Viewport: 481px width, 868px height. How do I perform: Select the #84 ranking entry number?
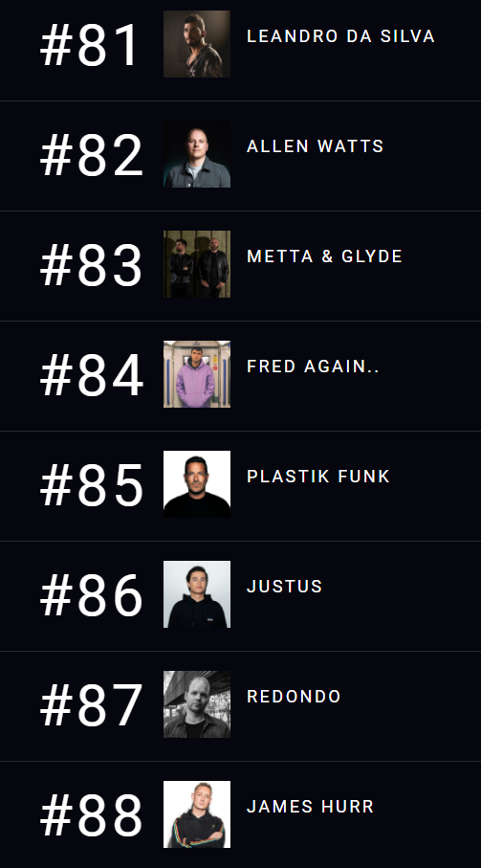[92, 375]
